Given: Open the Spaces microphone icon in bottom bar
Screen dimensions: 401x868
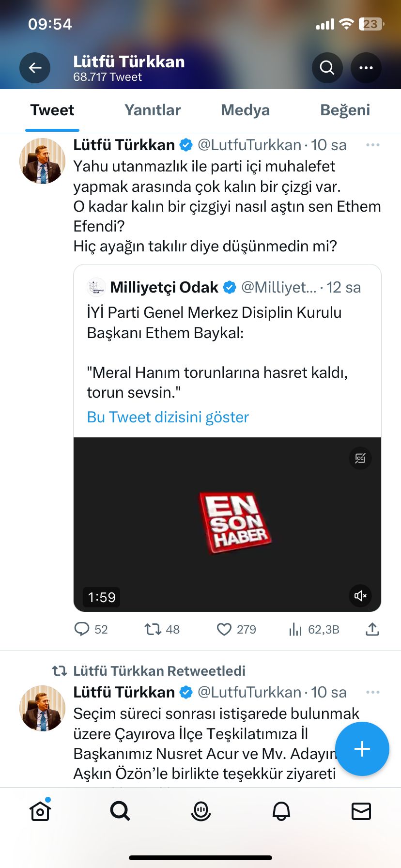Looking at the screenshot, I should click(200, 811).
